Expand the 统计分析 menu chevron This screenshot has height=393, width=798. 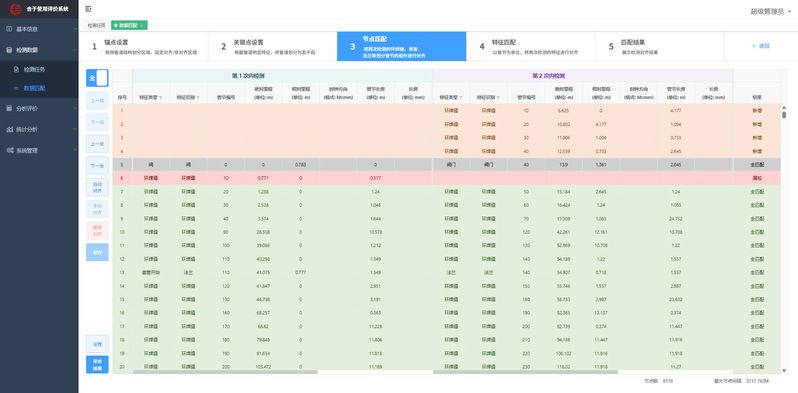click(x=75, y=129)
